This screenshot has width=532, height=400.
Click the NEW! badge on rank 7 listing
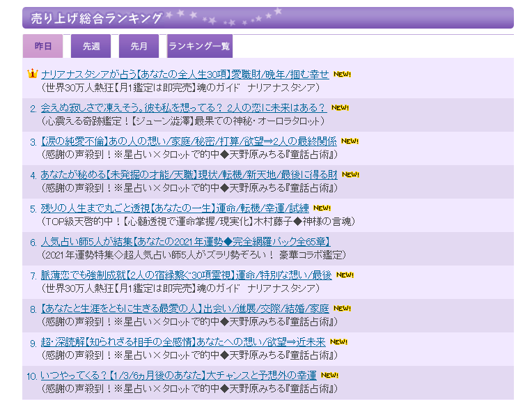pos(345,275)
